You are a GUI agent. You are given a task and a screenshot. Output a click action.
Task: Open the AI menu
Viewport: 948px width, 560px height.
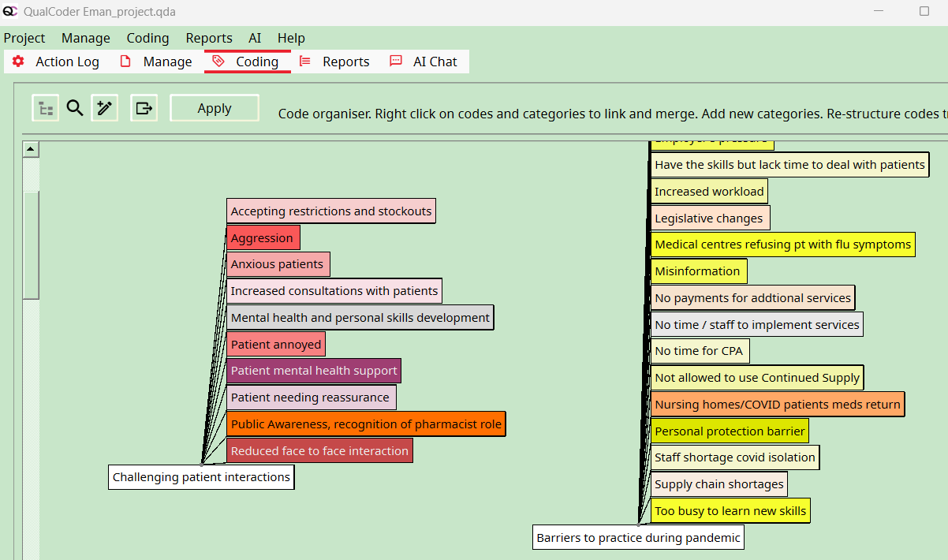tap(255, 38)
